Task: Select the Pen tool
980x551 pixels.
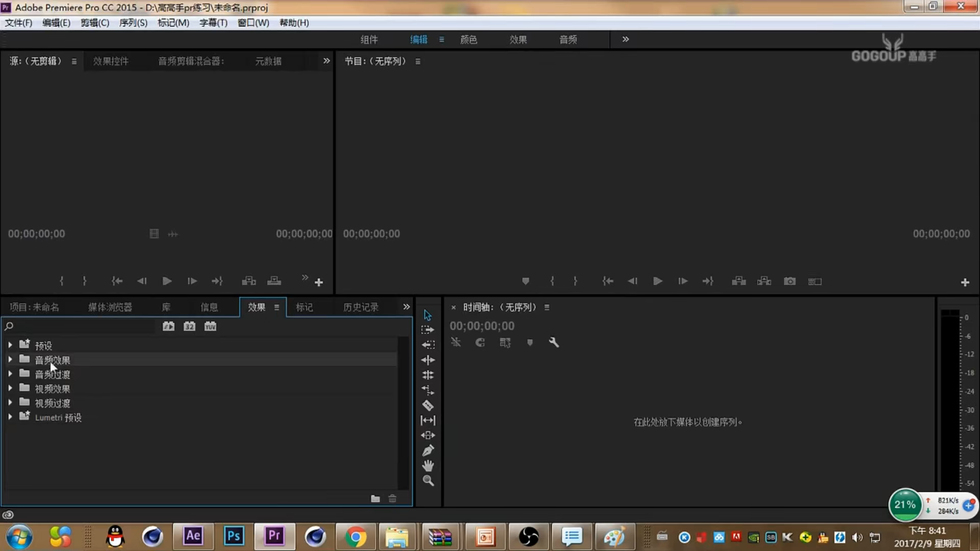Action: (x=428, y=450)
